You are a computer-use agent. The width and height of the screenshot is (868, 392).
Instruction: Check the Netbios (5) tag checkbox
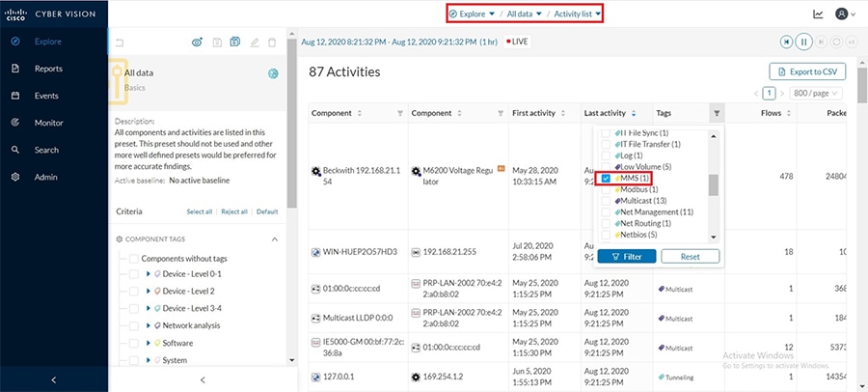tap(607, 235)
